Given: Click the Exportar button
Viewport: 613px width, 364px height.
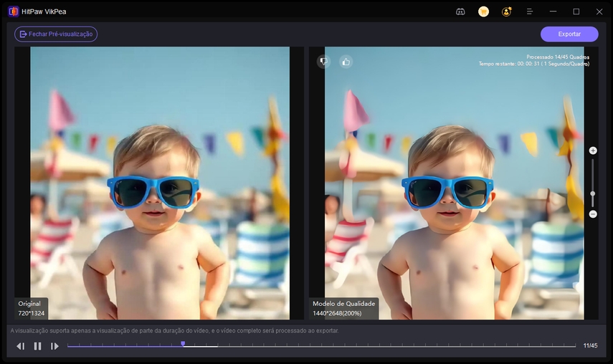Looking at the screenshot, I should tap(569, 34).
